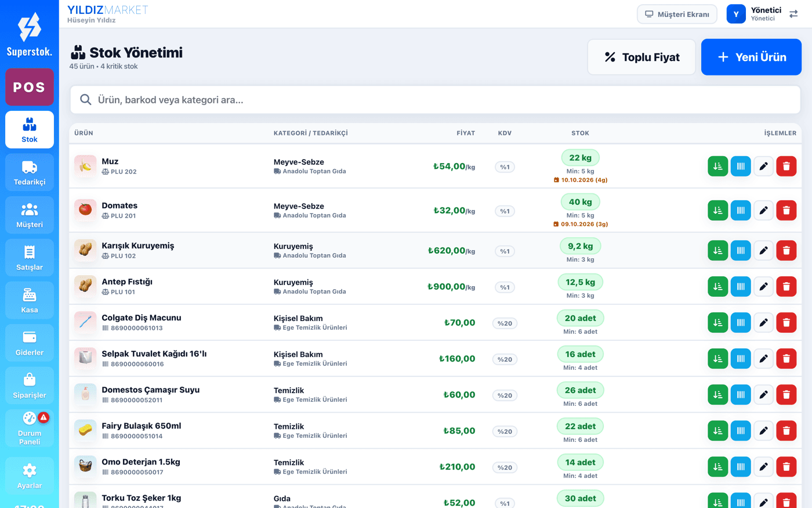Click the Domates tomato thumbnail
Image resolution: width=812 pixels, height=508 pixels.
click(x=85, y=210)
